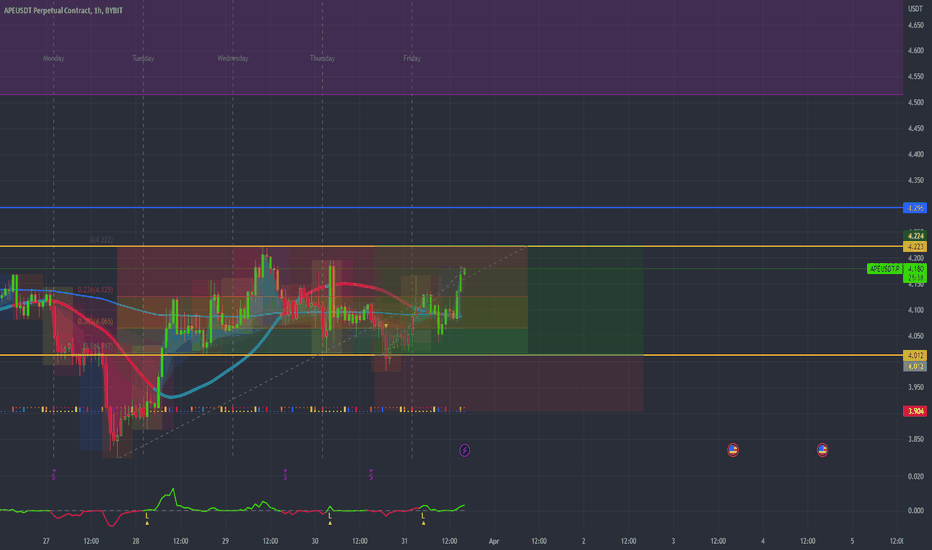Image resolution: width=932 pixels, height=550 pixels.
Task: Click the 0.382(4.065) Fibonacci level label
Action: click(x=95, y=322)
